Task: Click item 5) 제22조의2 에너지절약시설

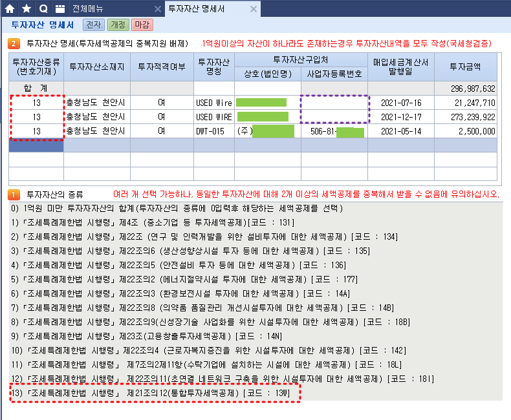Action: (x=184, y=279)
